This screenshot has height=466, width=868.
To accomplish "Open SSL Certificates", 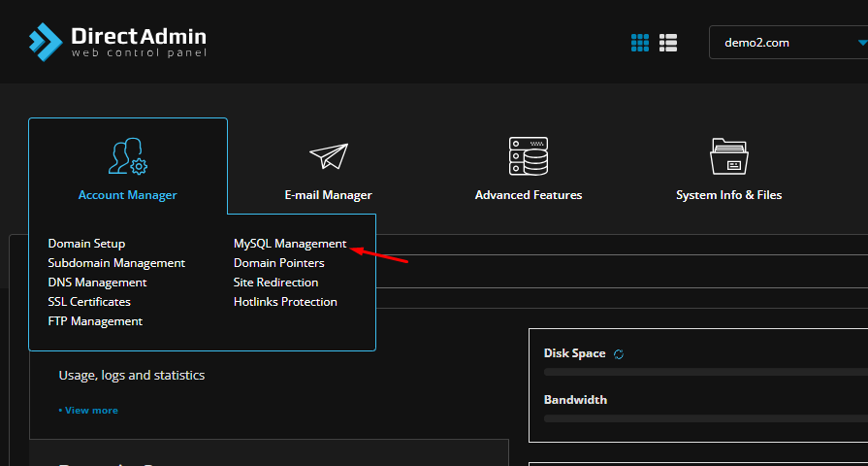I will [x=89, y=301].
